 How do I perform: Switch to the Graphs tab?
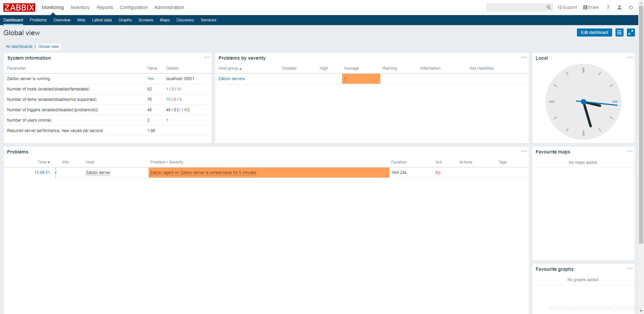(125, 20)
